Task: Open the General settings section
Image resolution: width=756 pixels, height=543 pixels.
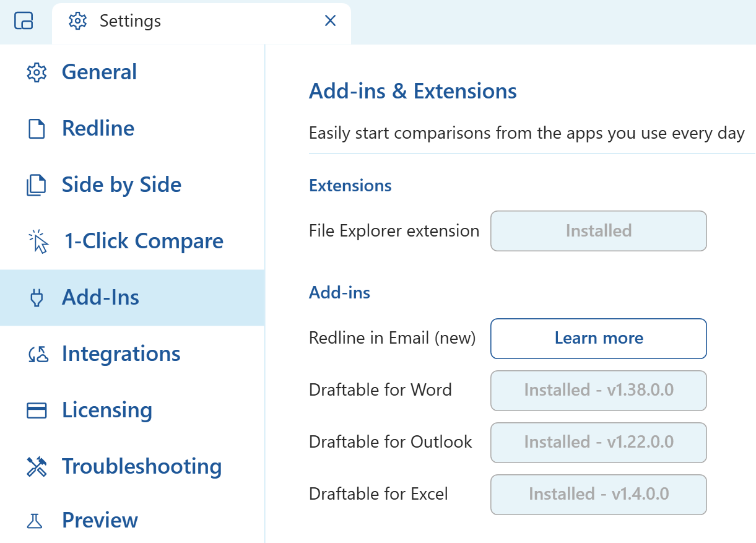Action: (98, 72)
